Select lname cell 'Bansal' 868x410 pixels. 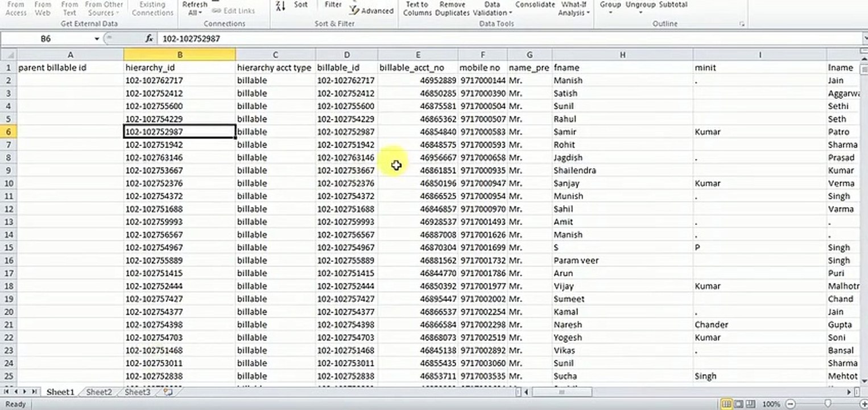844,350
